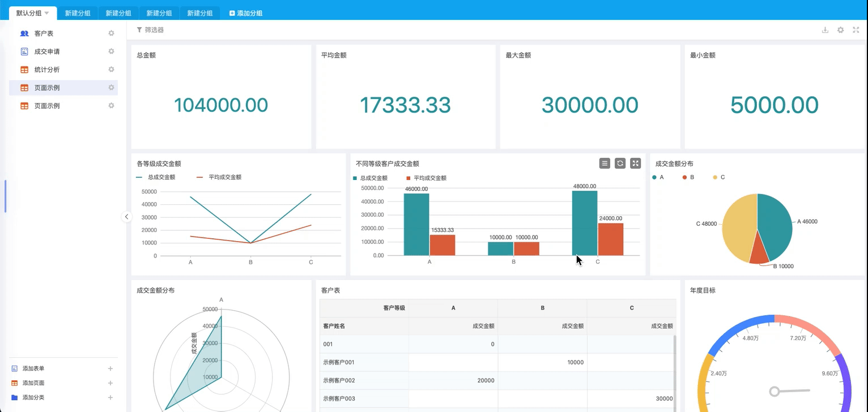Click the 添加页面 page icon
Image resolution: width=868 pixels, height=412 pixels.
coord(15,383)
